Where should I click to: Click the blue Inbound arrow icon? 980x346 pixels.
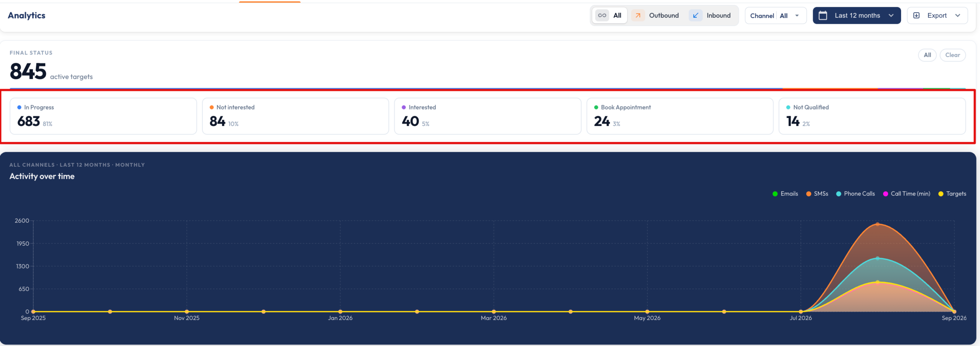coord(696,15)
